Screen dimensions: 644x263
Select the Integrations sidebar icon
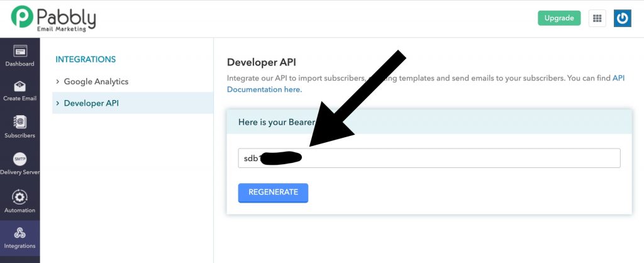click(x=19, y=238)
